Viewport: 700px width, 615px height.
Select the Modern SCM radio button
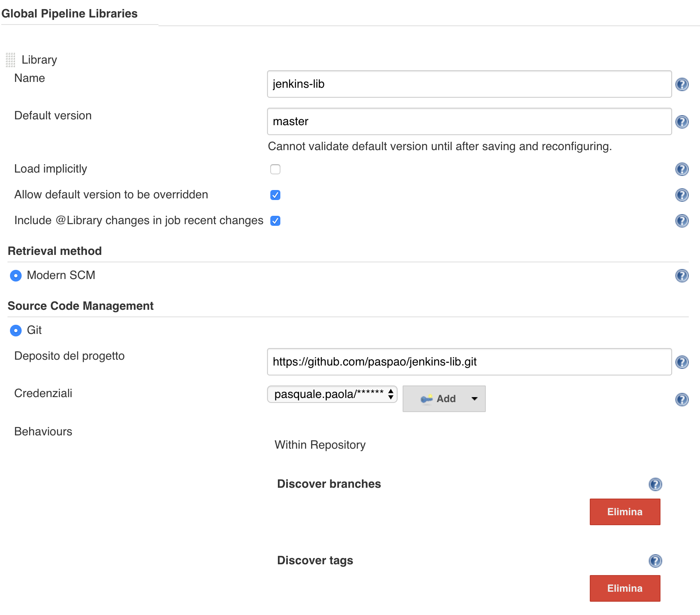(16, 276)
